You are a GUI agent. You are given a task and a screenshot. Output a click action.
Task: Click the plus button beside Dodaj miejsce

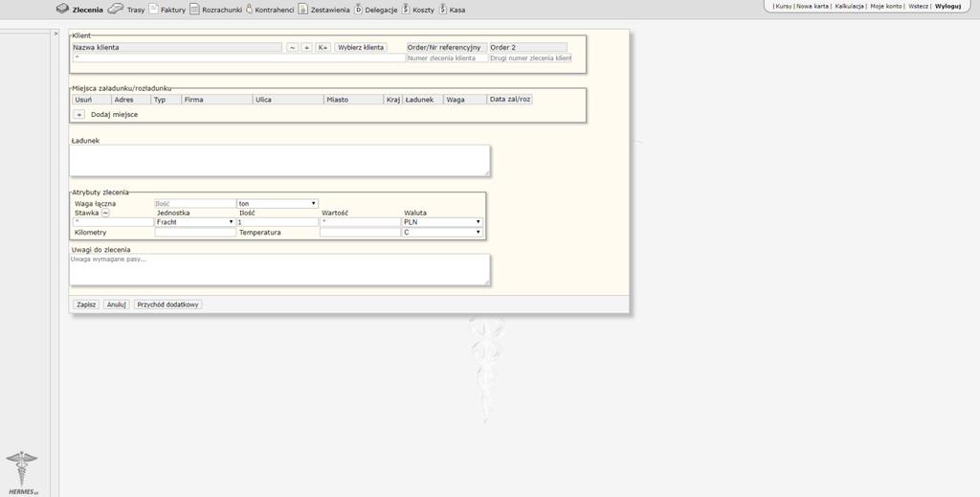point(78,114)
